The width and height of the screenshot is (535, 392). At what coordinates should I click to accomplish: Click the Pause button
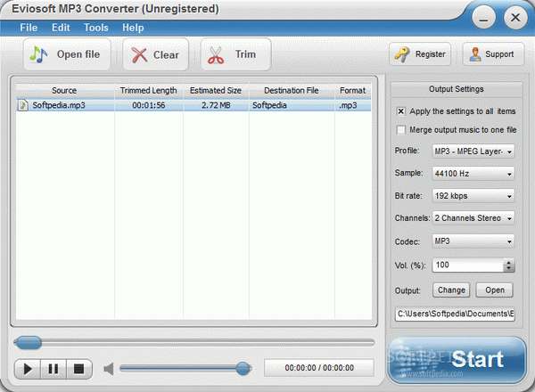(53, 369)
